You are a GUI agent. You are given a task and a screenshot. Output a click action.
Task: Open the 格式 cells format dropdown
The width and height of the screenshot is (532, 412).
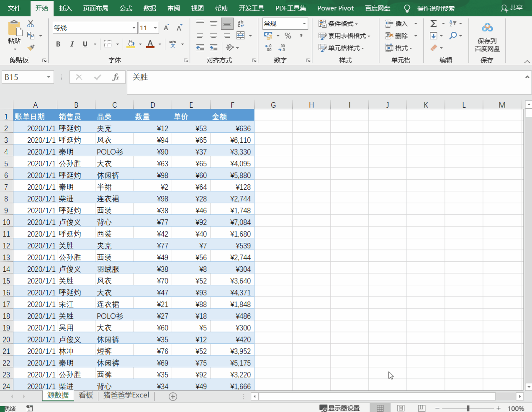tap(399, 48)
